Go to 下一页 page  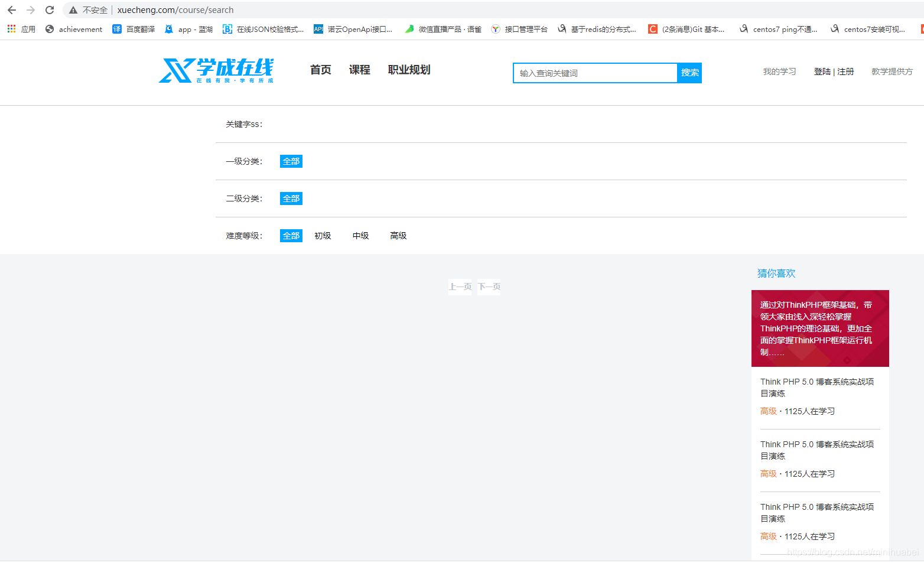489,287
